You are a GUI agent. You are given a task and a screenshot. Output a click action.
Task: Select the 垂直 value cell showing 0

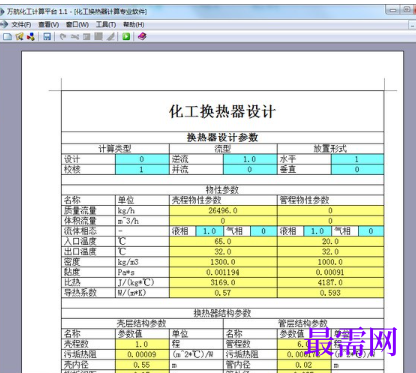click(357, 169)
